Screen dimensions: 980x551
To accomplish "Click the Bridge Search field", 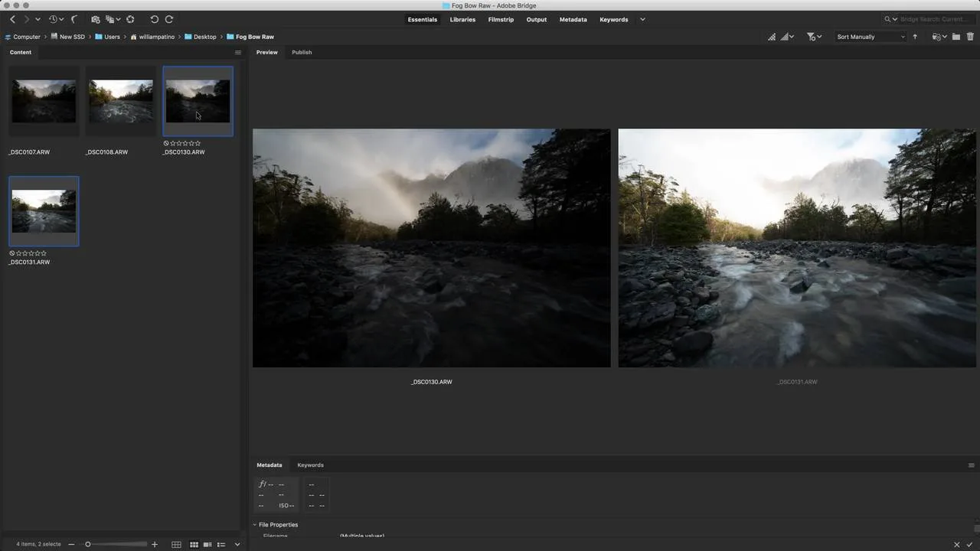I will 935,19.
